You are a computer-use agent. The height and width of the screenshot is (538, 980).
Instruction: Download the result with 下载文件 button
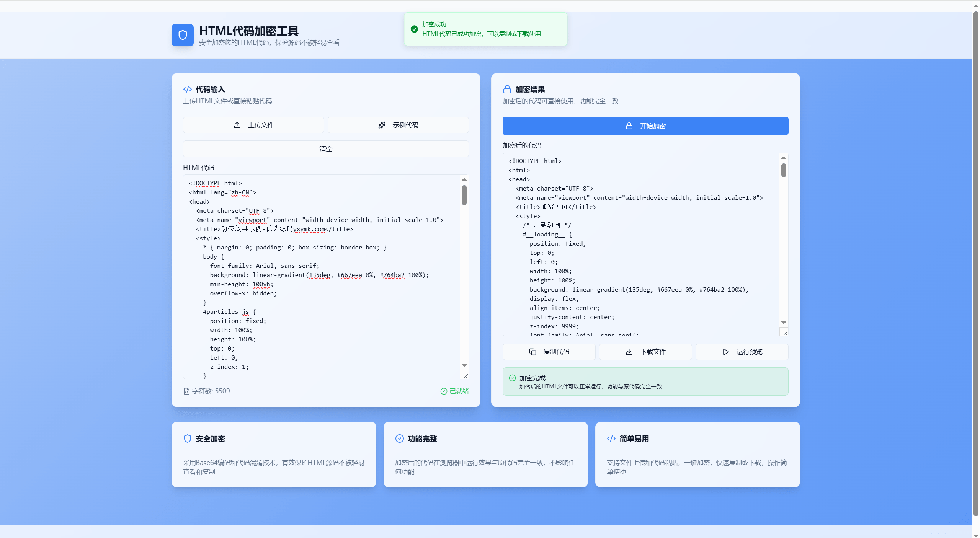pyautogui.click(x=645, y=352)
